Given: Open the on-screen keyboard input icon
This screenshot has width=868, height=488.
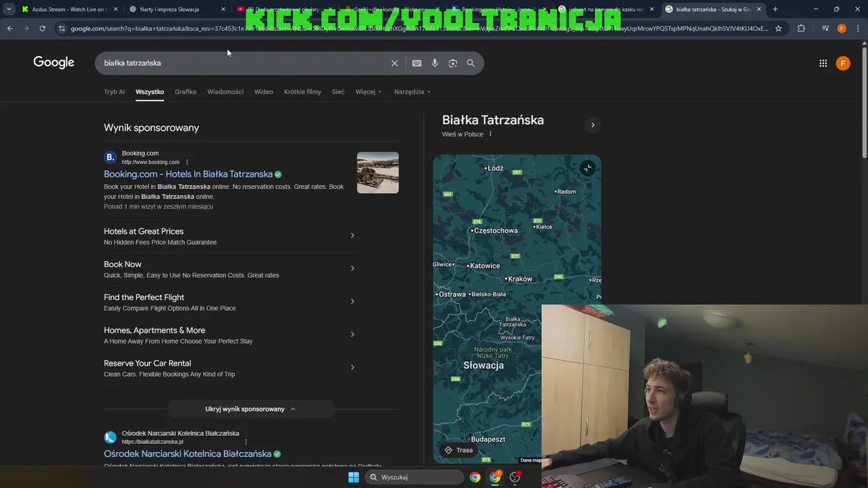Looking at the screenshot, I should pos(416,63).
